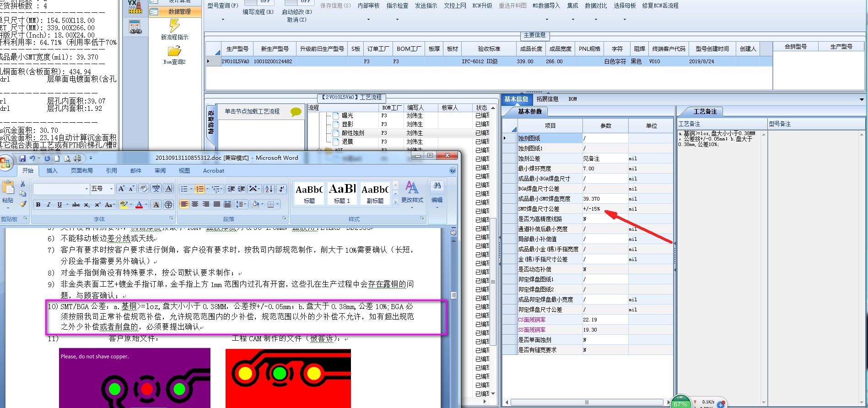Toggle italic in Word ribbon
Viewport: 868px width, 408px height.
(x=49, y=205)
